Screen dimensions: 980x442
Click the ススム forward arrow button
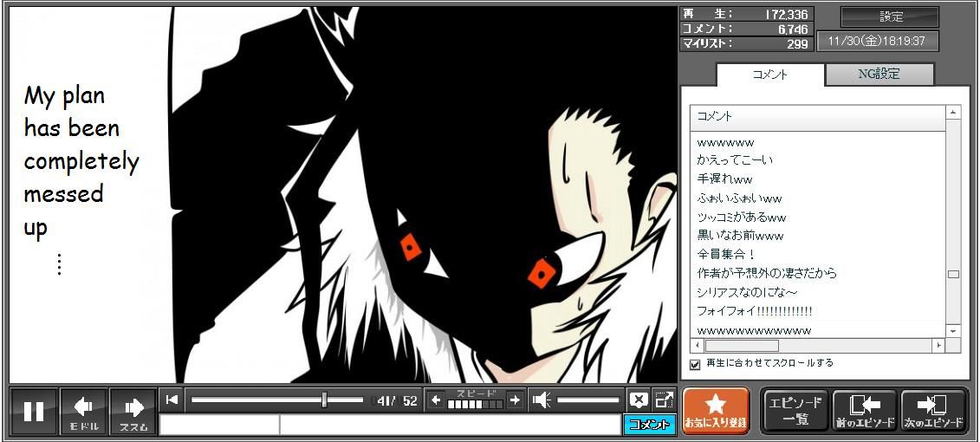[133, 411]
